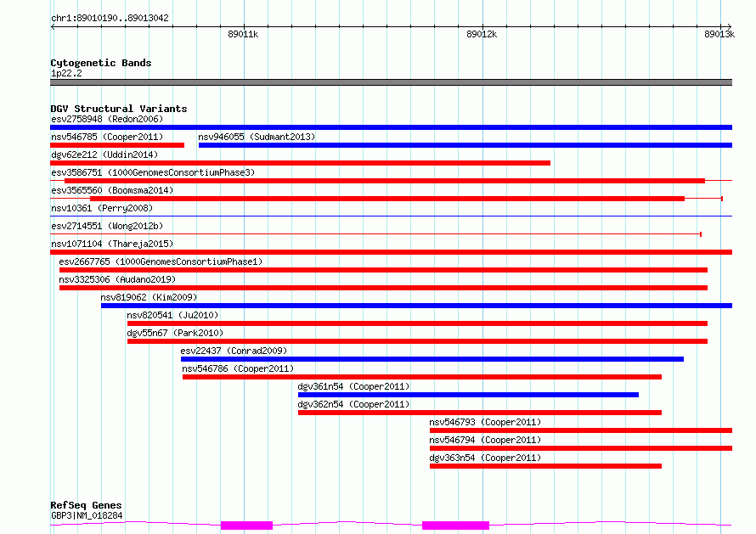Select dgv55n67 (Park2010) label

[x=175, y=333]
